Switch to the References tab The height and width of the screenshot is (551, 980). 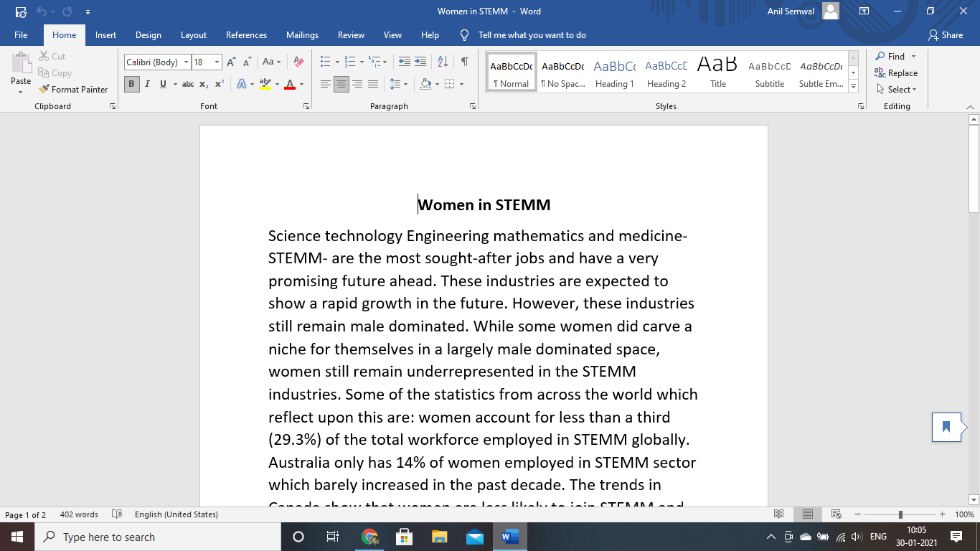[246, 35]
